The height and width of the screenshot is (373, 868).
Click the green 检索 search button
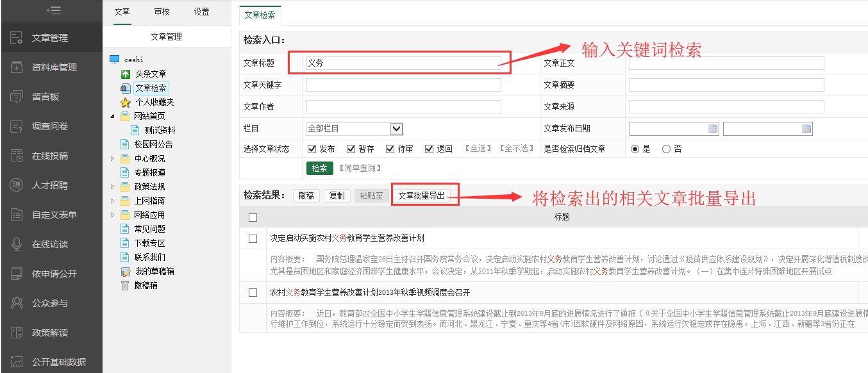pos(319,168)
